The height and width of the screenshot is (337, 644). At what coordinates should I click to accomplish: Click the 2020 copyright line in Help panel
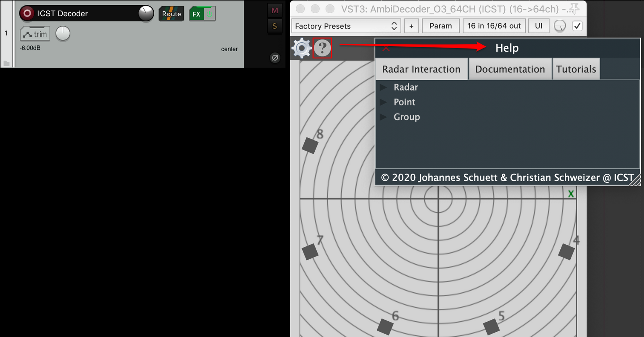pos(507,178)
